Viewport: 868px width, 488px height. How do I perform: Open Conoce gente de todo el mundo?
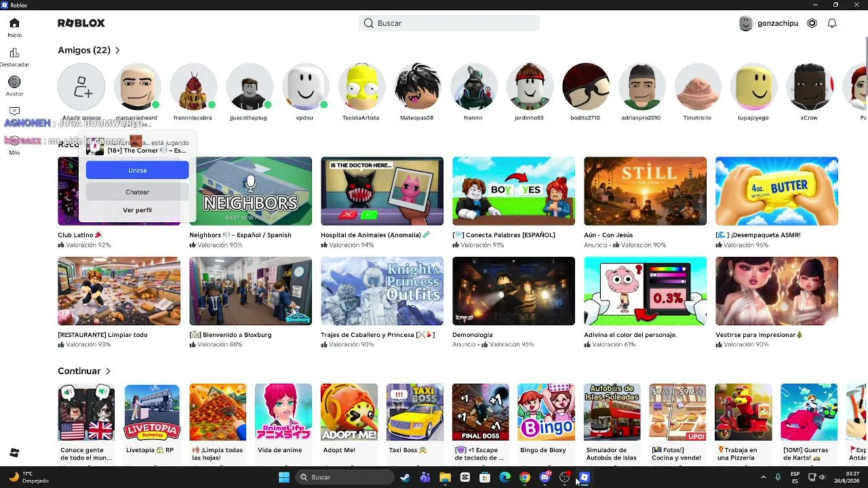(x=86, y=412)
